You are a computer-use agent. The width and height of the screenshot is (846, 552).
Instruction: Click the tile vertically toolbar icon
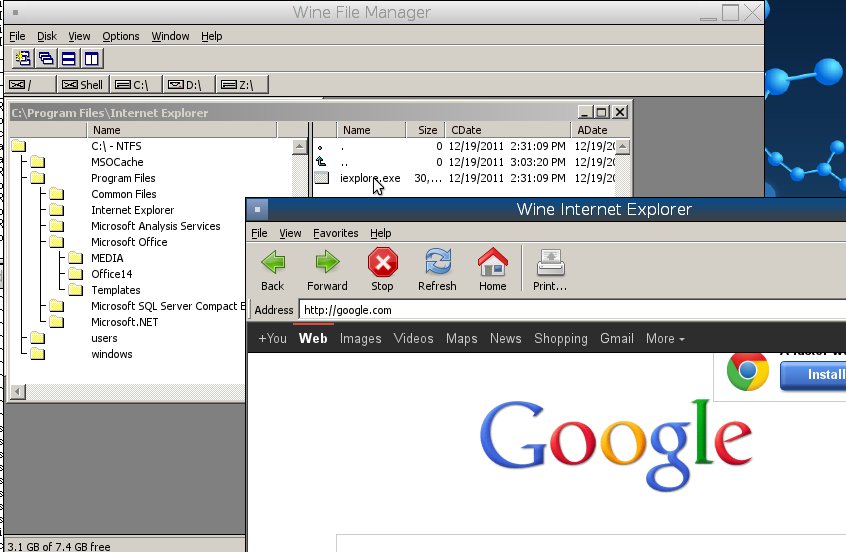(92, 58)
